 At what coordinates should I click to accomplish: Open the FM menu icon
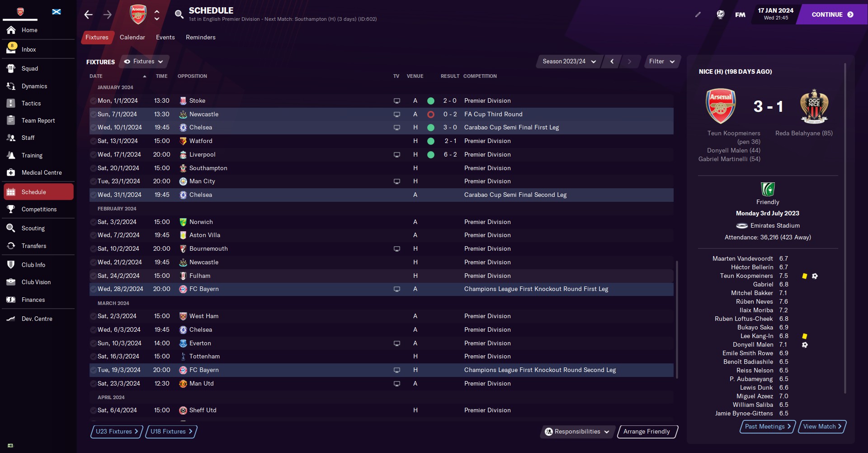tap(740, 14)
